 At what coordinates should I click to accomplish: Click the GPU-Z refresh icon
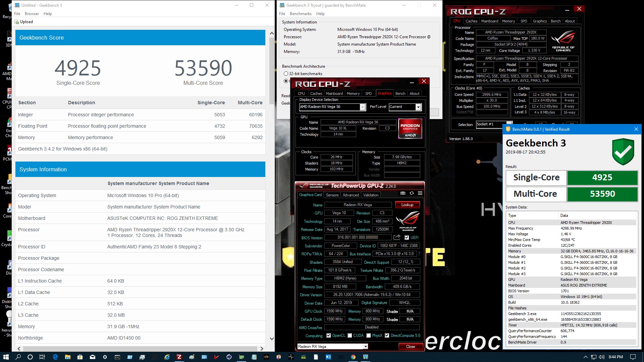(x=412, y=193)
